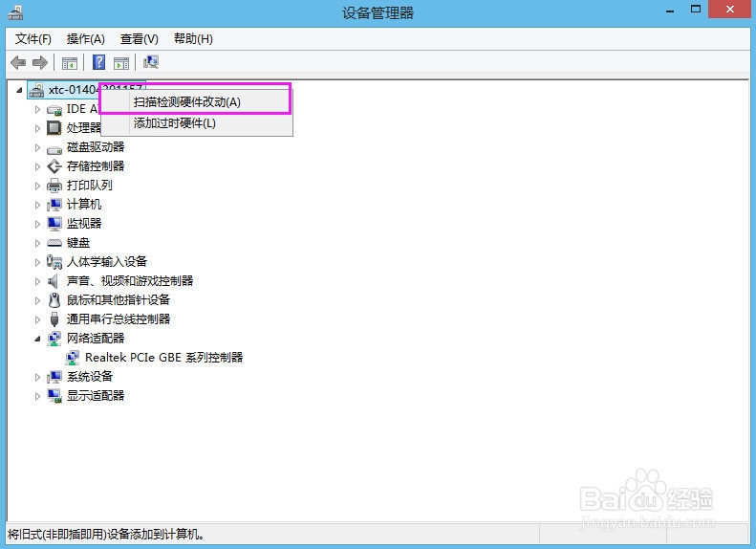
Task: Click the 人体学输入设备 HID icon
Action: coord(54,262)
